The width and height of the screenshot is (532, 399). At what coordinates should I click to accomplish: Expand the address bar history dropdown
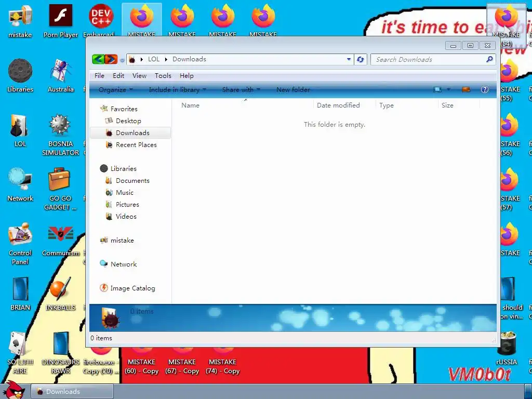click(x=349, y=59)
